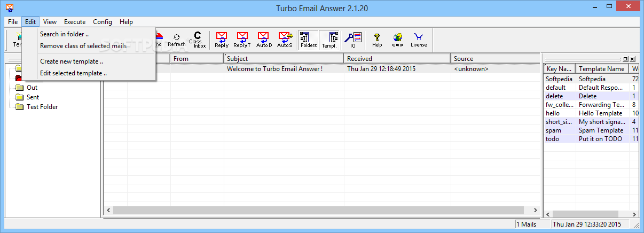
Task: Choose Edit selected template ..
Action: point(89,73)
